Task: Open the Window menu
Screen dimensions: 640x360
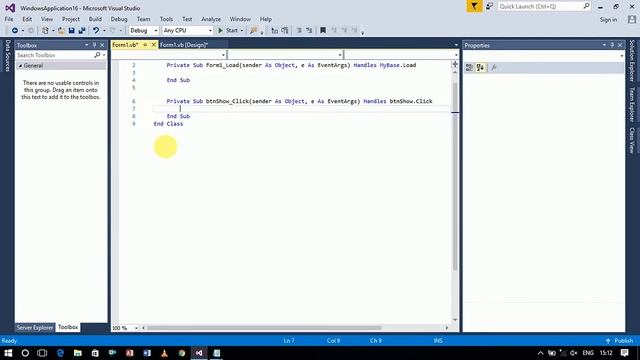Action: (x=240, y=19)
